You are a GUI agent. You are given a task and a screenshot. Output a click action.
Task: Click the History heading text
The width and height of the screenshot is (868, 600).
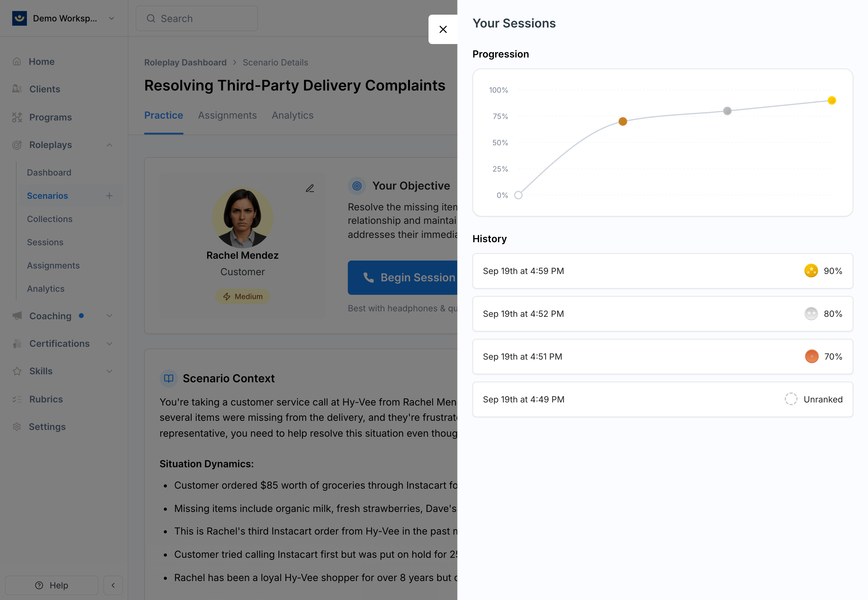[x=490, y=239]
